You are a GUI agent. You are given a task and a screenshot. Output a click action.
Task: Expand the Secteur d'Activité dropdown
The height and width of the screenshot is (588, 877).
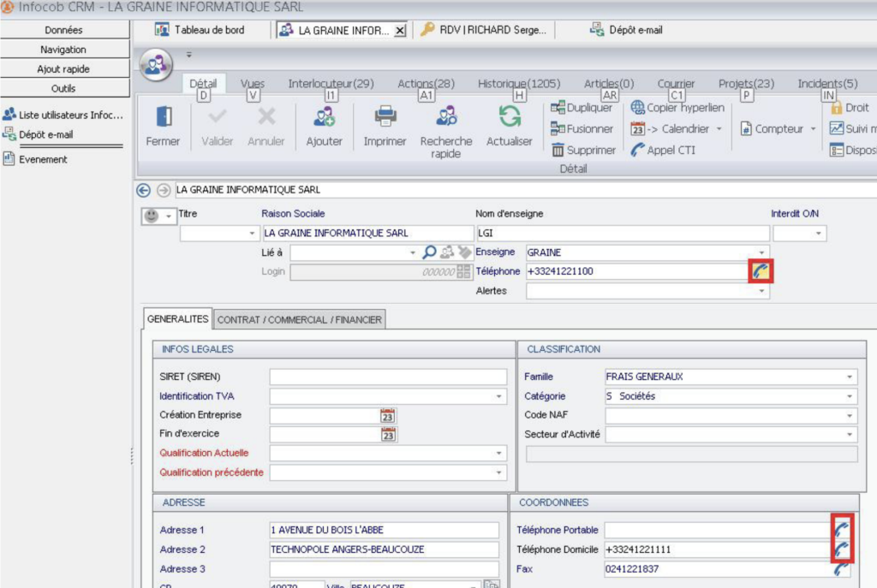(850, 435)
